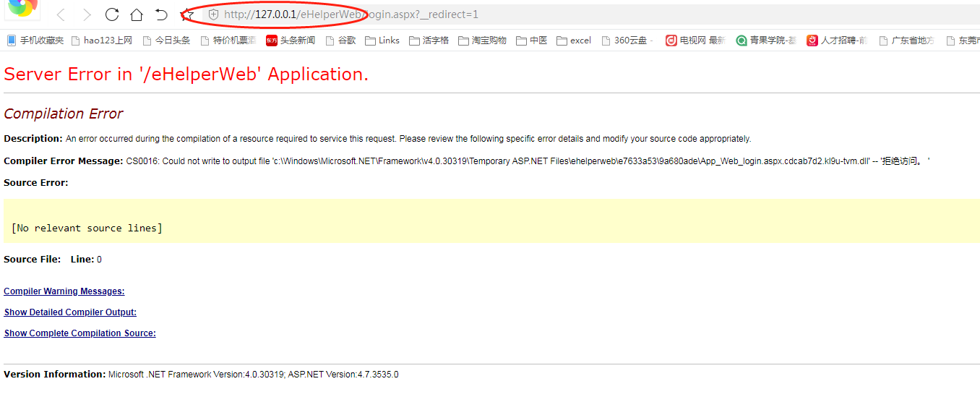Screen dimensions: 980x410
Task: Expand Compiler Warning Messages section
Action: (64, 291)
